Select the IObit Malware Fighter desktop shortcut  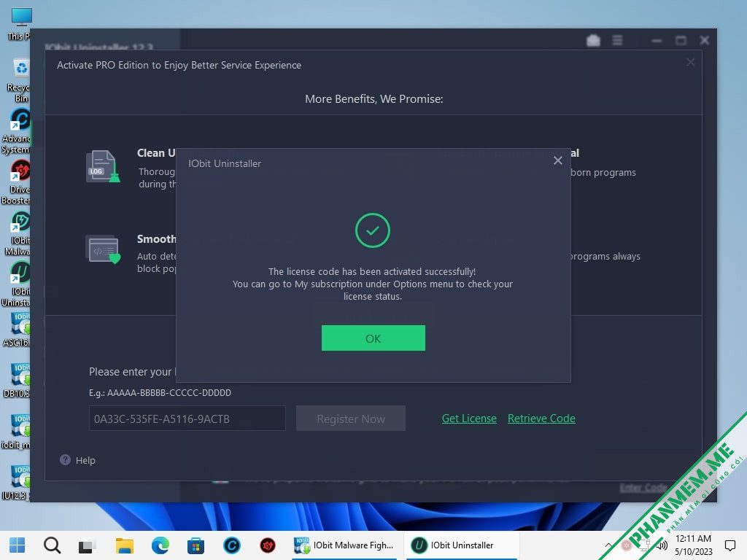(x=18, y=233)
